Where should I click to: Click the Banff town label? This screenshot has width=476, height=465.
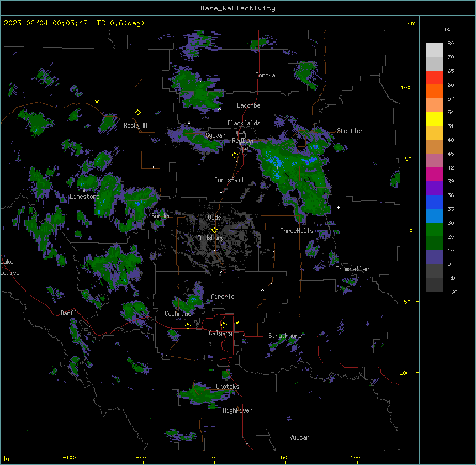(68, 313)
